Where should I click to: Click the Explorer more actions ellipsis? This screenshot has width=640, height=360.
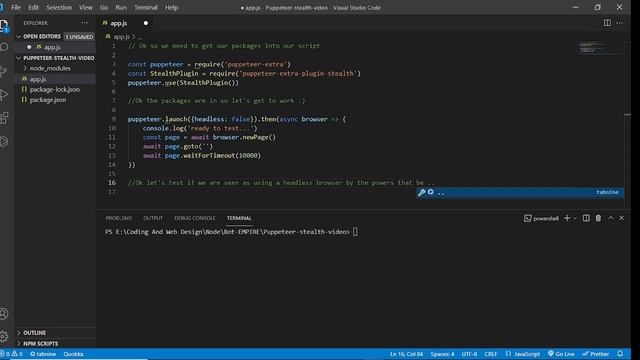[x=84, y=23]
